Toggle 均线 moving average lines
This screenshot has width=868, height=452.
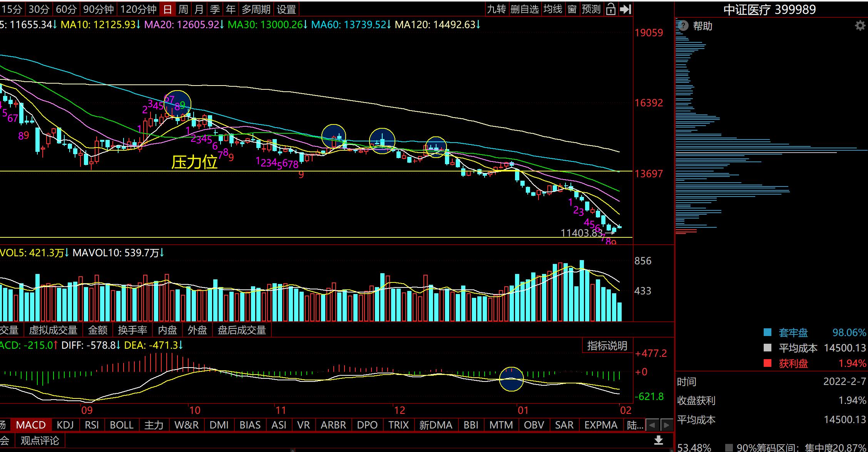553,9
